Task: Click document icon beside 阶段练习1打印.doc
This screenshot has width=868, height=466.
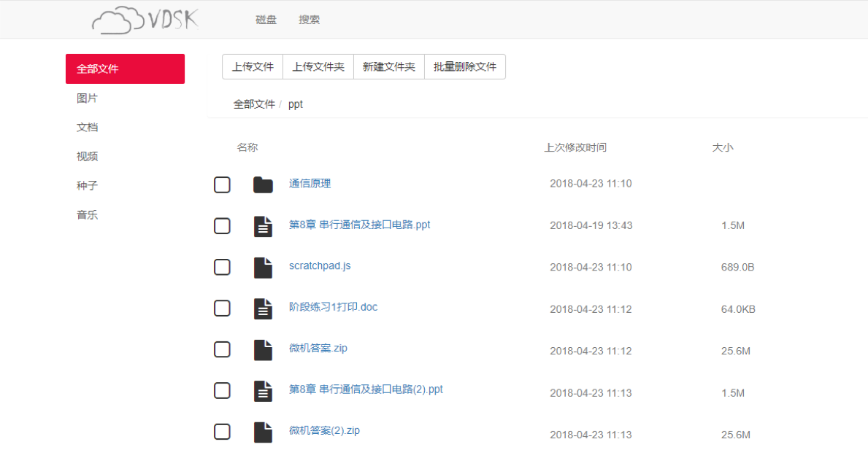Action: click(263, 308)
